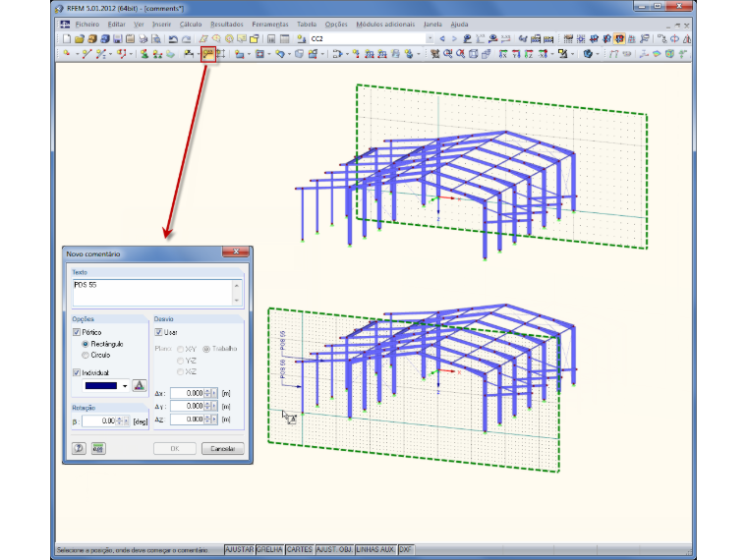Click the β rotation value field
Screen dimensions: 747x560
pyautogui.click(x=99, y=420)
